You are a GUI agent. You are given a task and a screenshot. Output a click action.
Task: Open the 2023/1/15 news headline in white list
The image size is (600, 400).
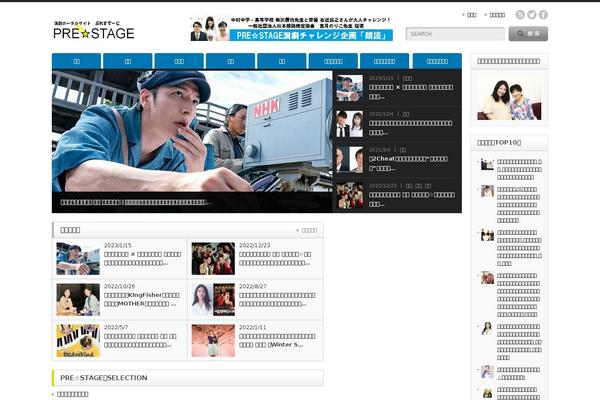(x=142, y=258)
